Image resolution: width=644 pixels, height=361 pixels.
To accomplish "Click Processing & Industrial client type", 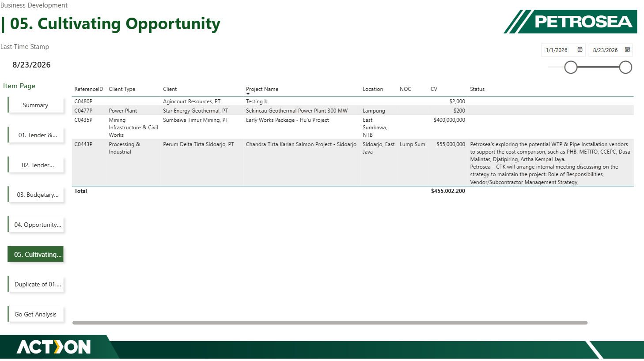I will 125,148.
